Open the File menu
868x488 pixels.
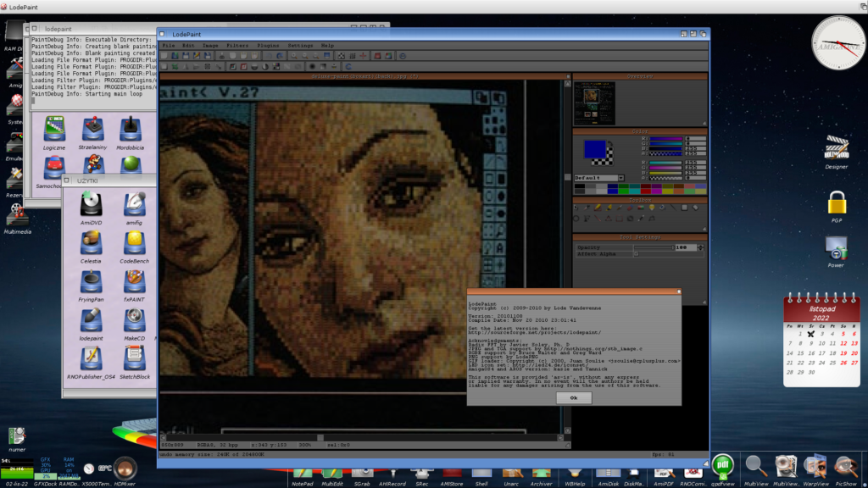[x=169, y=46]
